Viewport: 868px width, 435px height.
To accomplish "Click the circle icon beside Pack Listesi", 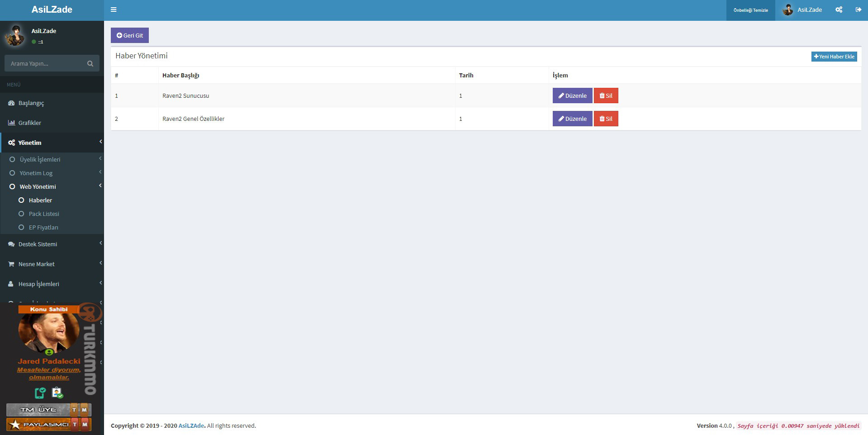I will tap(21, 214).
